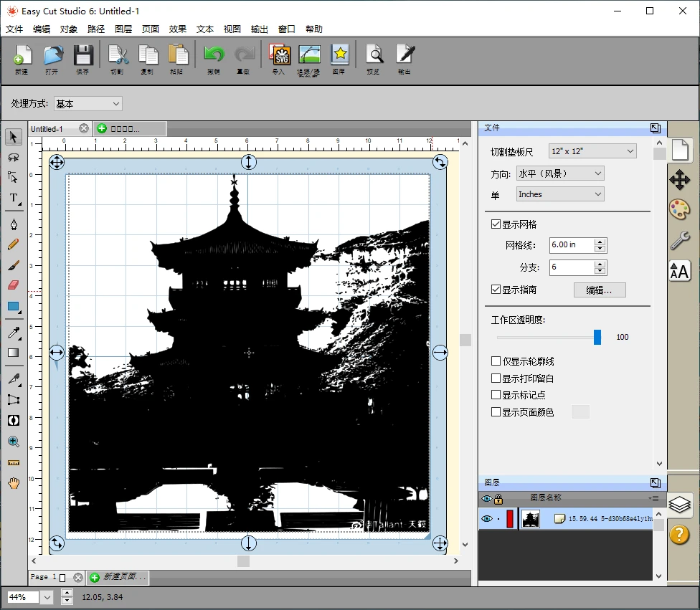700x610 pixels.
Task: Disable the 显示网格 grid checkbox
Action: [496, 224]
